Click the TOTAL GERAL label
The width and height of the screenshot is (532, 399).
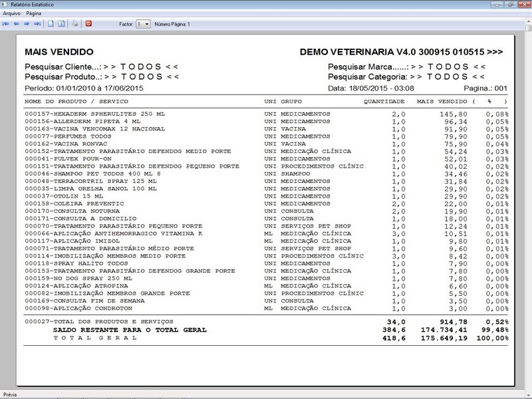(x=95, y=338)
